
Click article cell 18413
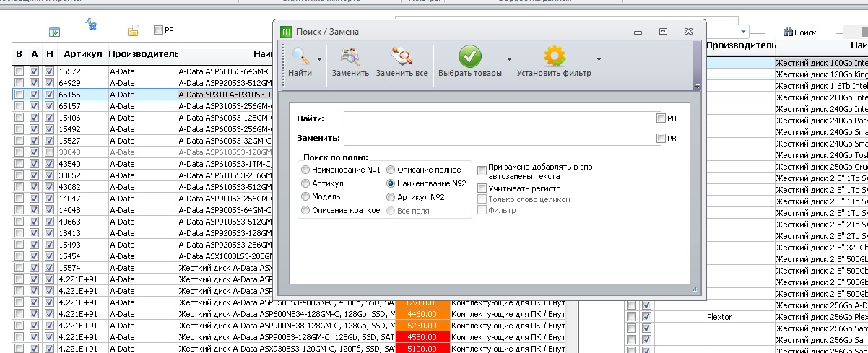pyautogui.click(x=82, y=233)
